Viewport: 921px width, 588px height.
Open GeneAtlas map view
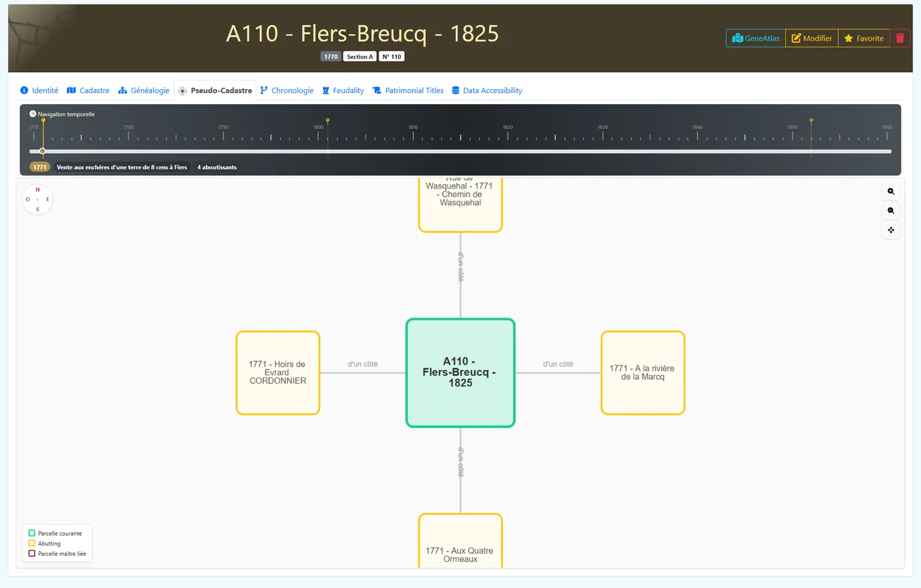756,39
